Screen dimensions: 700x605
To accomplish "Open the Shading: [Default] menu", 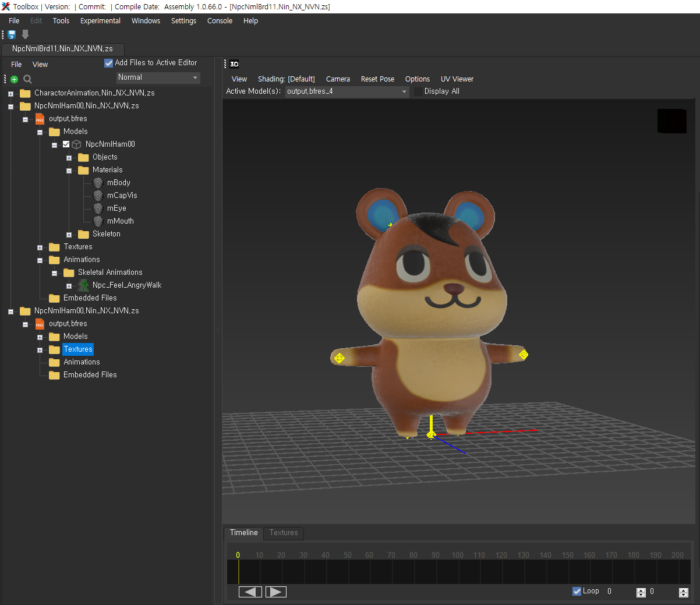I will coord(287,79).
